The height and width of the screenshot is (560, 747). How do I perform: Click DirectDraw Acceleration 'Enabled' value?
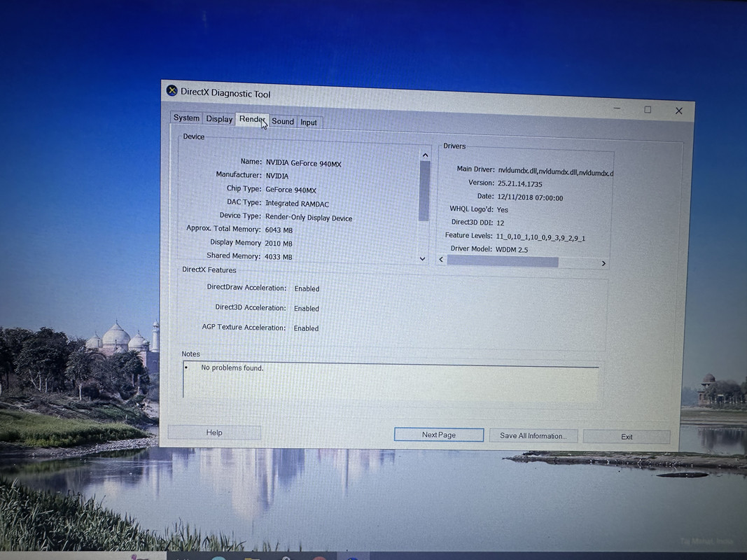(x=307, y=288)
